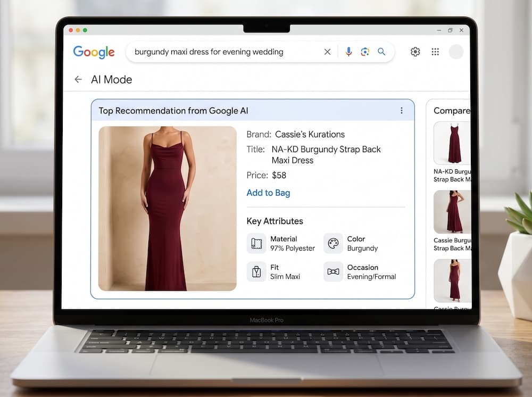Click the red close dot in the window
Screen dimensions: 532x397
[x=71, y=30]
